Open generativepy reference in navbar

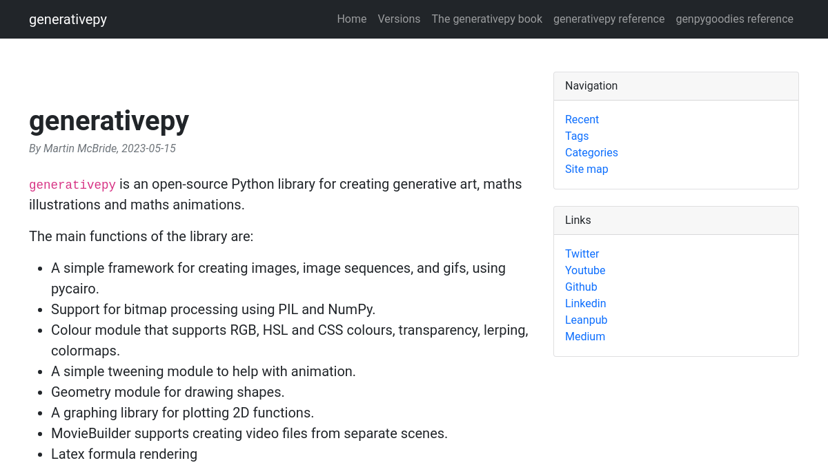pyautogui.click(x=609, y=19)
